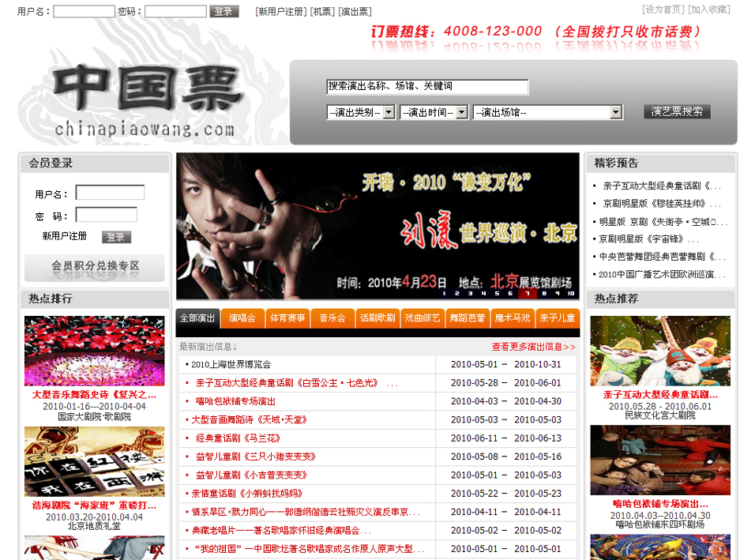Viewport: 755px width, 560px height.
Task: Click the 加入收藏 link
Action: (709, 9)
